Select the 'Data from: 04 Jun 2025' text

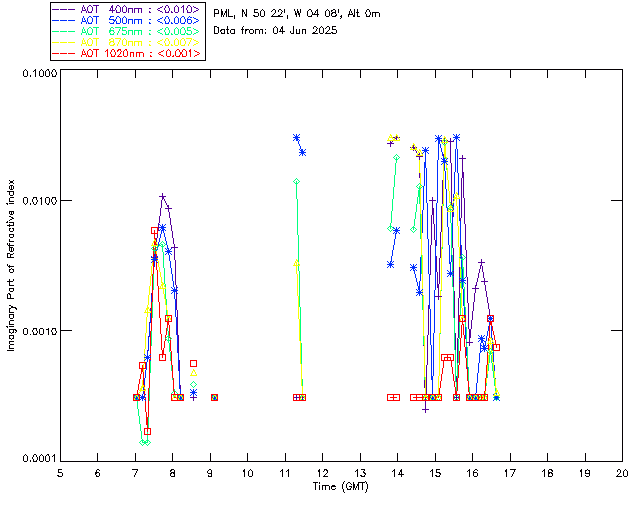pos(275,31)
